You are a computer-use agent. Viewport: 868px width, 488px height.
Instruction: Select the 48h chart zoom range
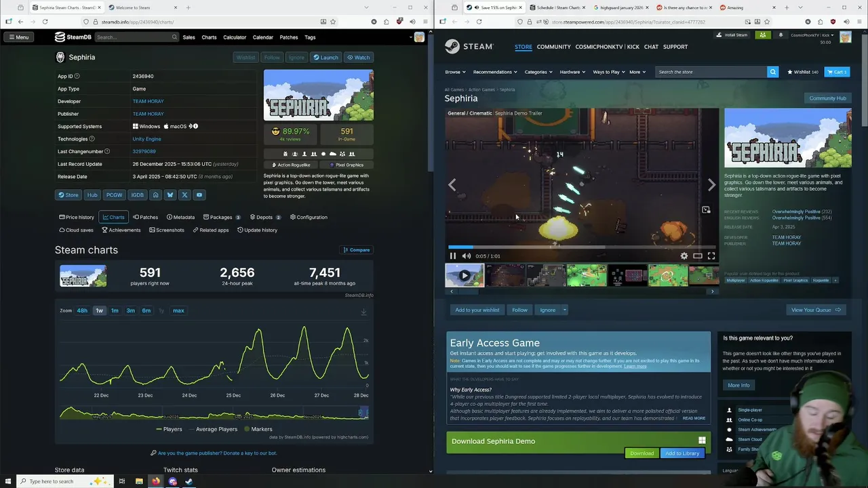click(x=82, y=310)
